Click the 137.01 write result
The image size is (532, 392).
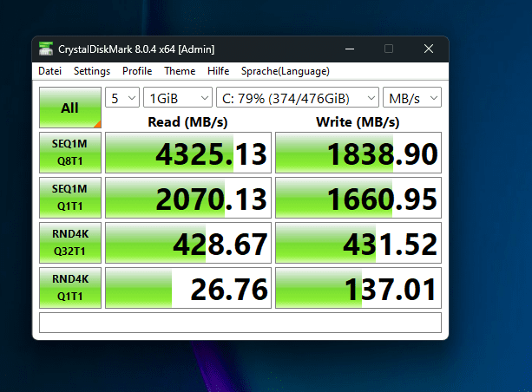[x=358, y=288]
